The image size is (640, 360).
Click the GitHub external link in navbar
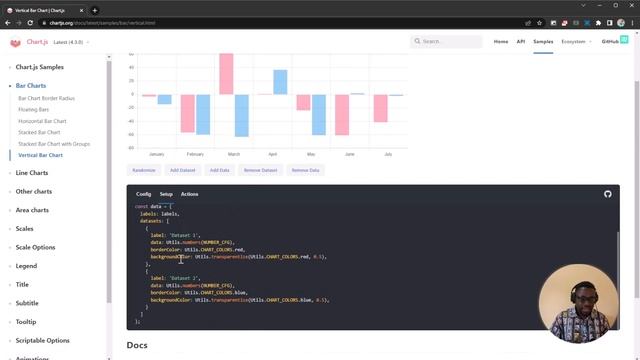[610, 41]
